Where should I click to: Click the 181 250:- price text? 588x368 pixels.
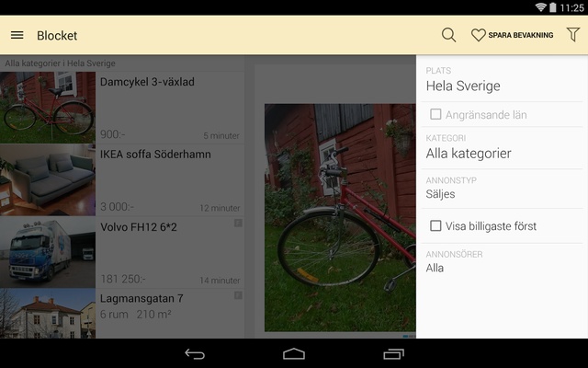[x=122, y=279]
